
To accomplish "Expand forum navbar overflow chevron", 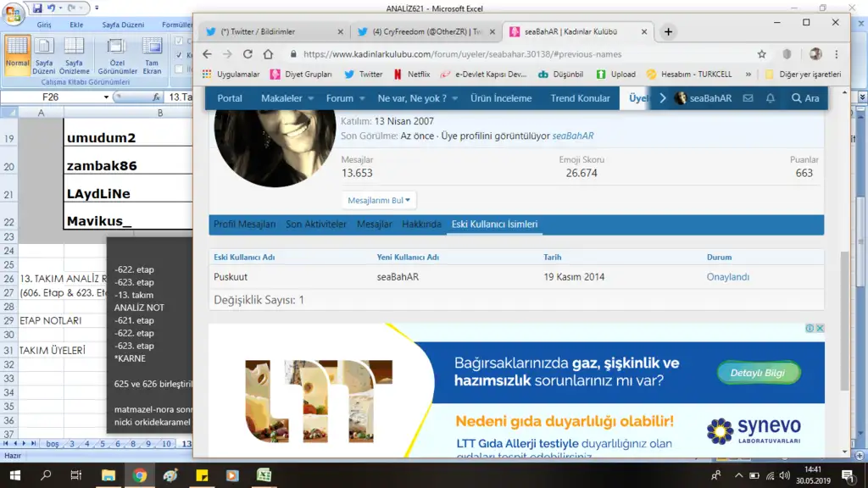I will 663,98.
